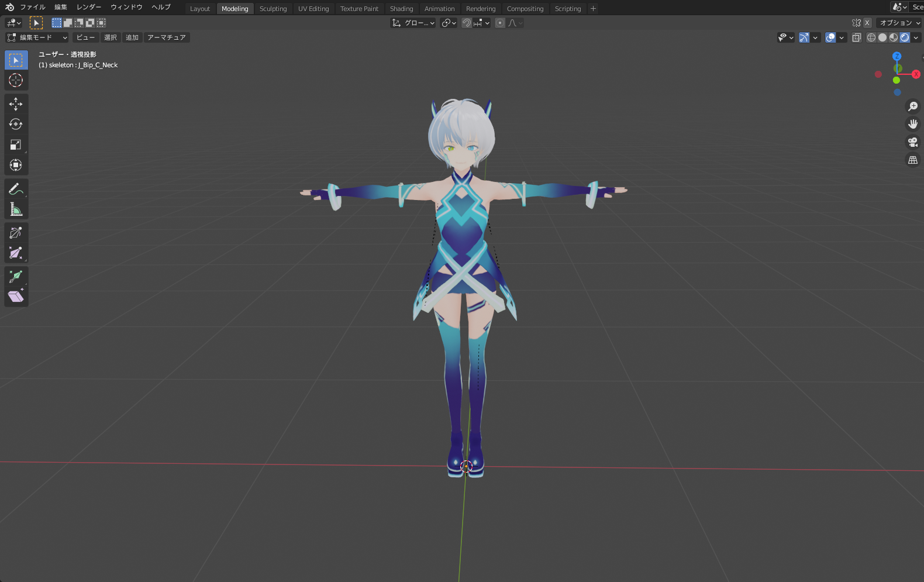Toggle X-axis mirror button
This screenshot has height=582, width=924.
867,23
